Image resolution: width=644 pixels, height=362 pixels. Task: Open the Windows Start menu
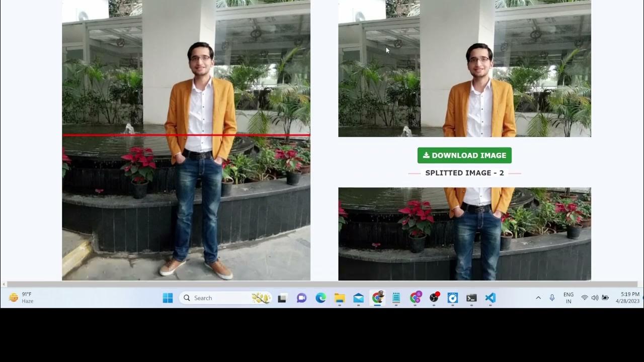click(168, 298)
